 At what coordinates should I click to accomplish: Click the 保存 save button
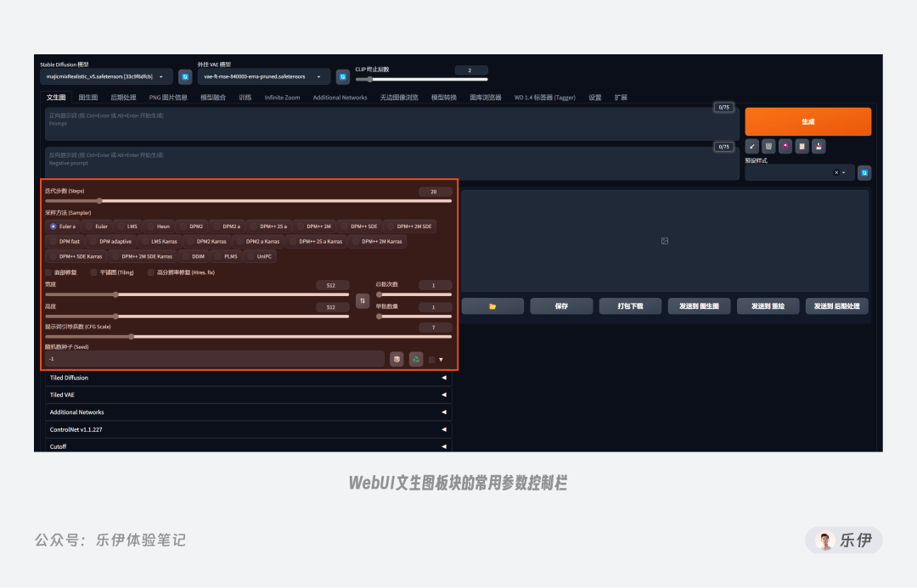(x=561, y=306)
